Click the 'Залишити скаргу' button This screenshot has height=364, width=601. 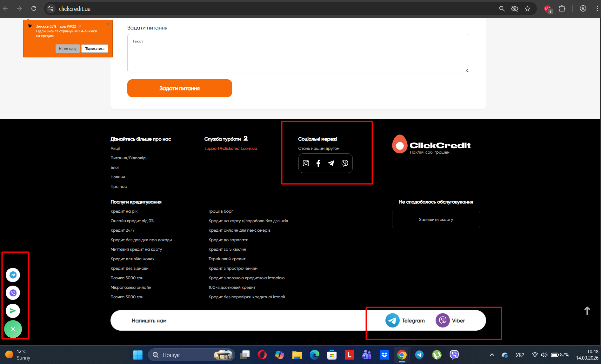click(436, 219)
